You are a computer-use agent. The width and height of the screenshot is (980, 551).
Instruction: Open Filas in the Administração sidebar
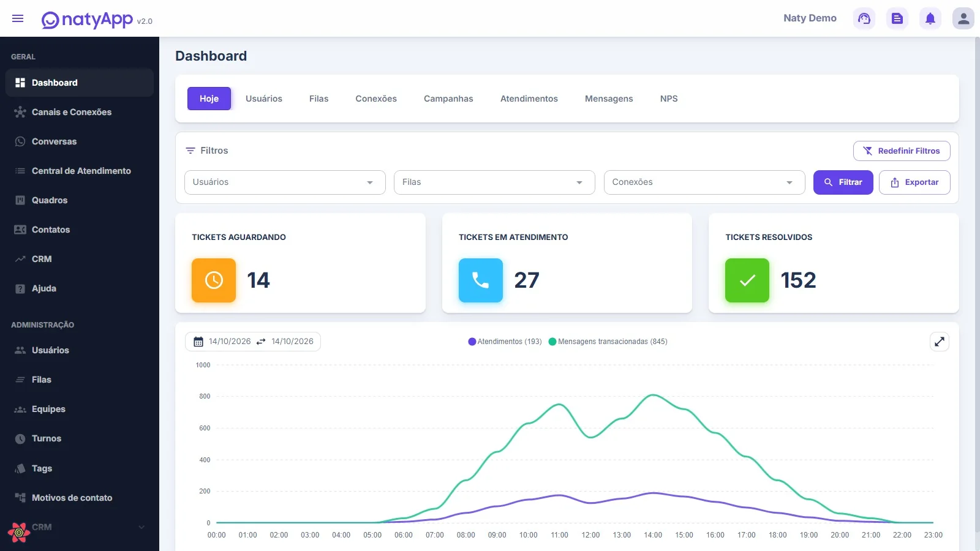point(80,380)
